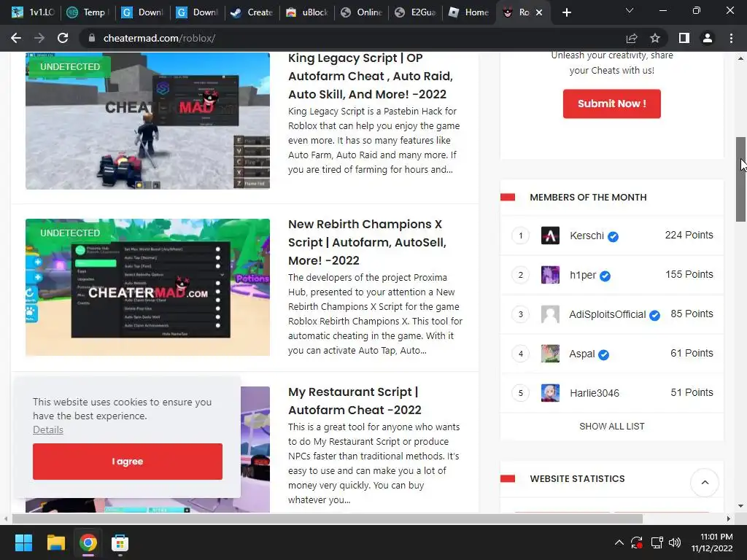
Task: Accept cookies with I agree button
Action: 127,462
